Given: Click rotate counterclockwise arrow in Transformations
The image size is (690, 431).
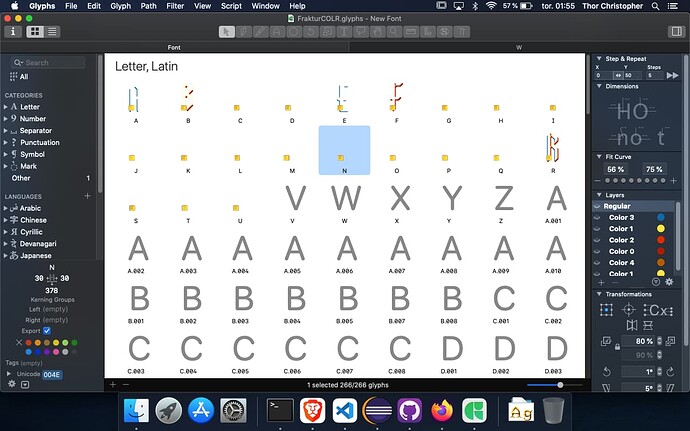Looking at the screenshot, I should (606, 372).
